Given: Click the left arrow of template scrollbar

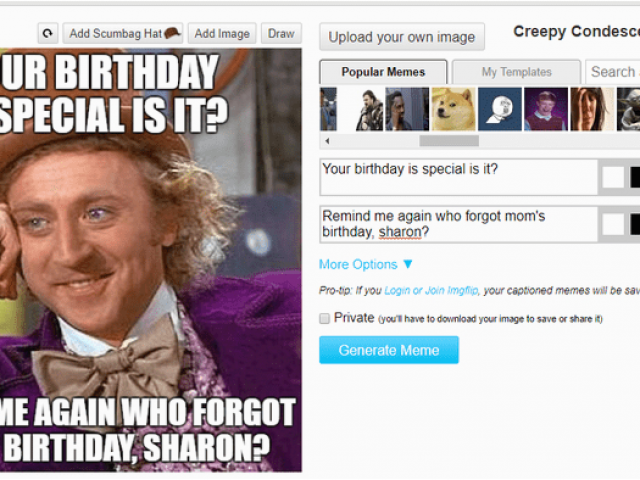Looking at the screenshot, I should [x=327, y=141].
